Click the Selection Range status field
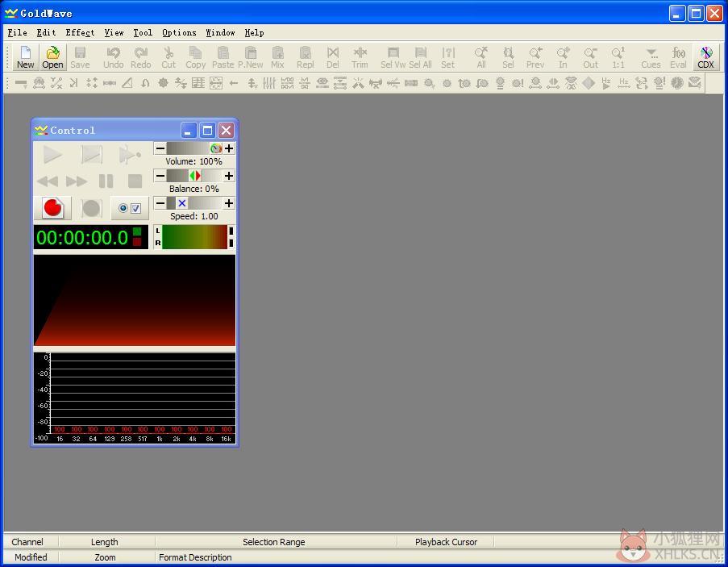Screen dimensions: 728x567 (x=276, y=542)
